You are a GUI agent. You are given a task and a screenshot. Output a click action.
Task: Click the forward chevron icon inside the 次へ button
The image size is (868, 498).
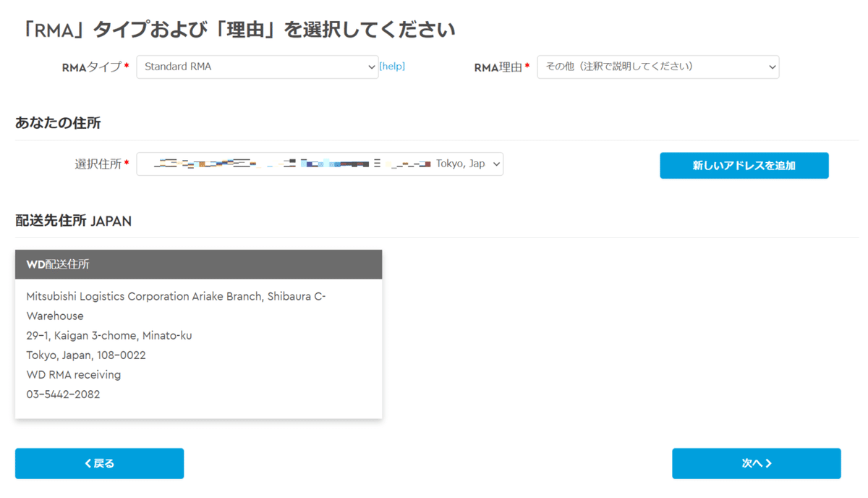769,463
